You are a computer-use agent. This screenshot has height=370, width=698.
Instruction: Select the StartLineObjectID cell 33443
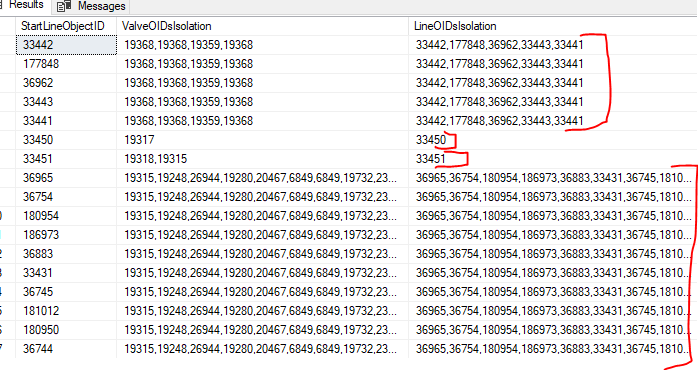point(66,102)
